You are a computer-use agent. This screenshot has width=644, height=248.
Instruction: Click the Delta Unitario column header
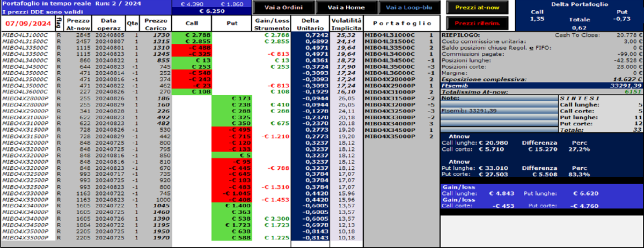point(309,24)
